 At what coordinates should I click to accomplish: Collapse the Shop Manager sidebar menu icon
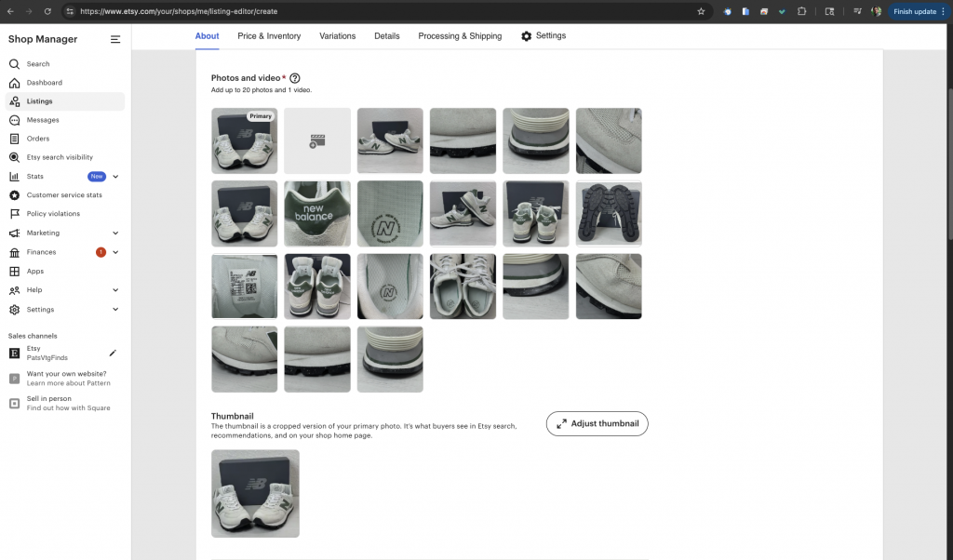click(115, 39)
